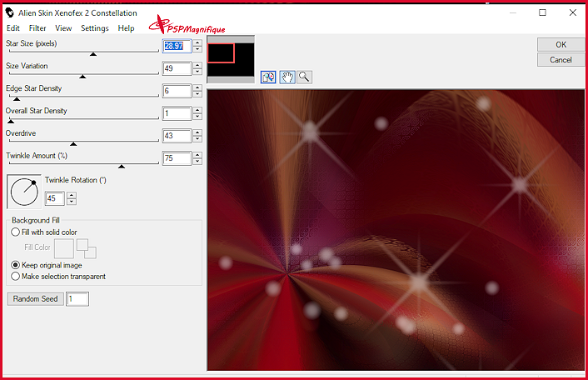588x380 pixels.
Task: Click the Star Size slider handle
Action: tap(93, 54)
